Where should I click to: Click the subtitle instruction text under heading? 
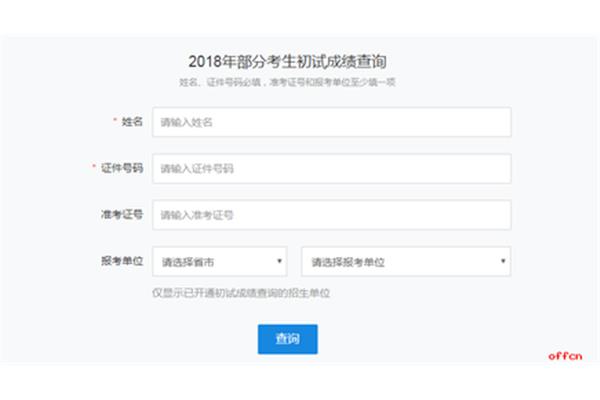click(x=287, y=82)
